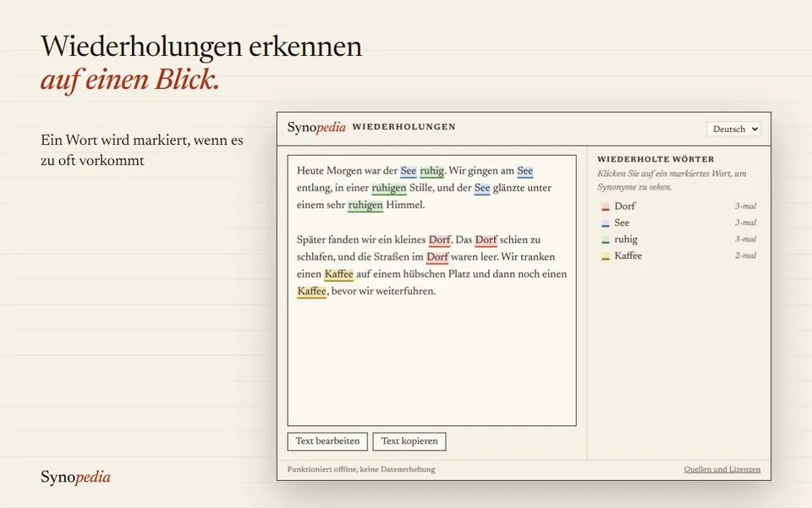Select the green ruhig color swatch
The image size is (812, 508).
605,240
